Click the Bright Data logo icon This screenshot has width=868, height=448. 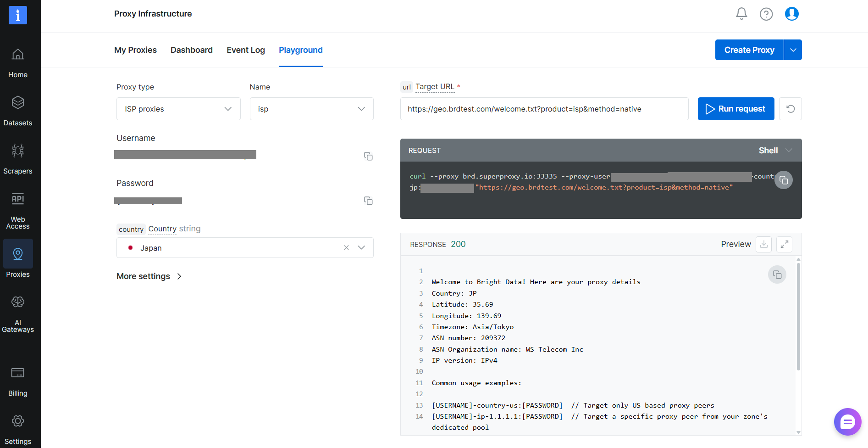click(x=18, y=15)
